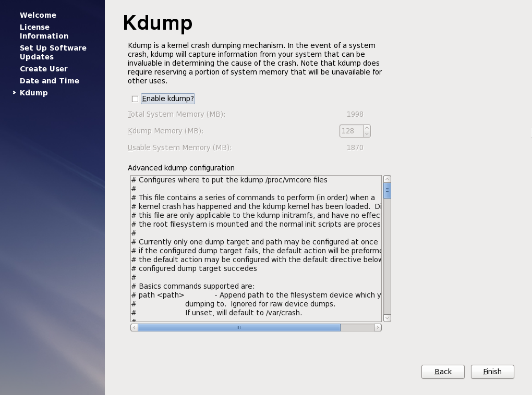Screen dimensions: 532x395
Task: Select License Information in the sidebar
Action: click(44, 32)
